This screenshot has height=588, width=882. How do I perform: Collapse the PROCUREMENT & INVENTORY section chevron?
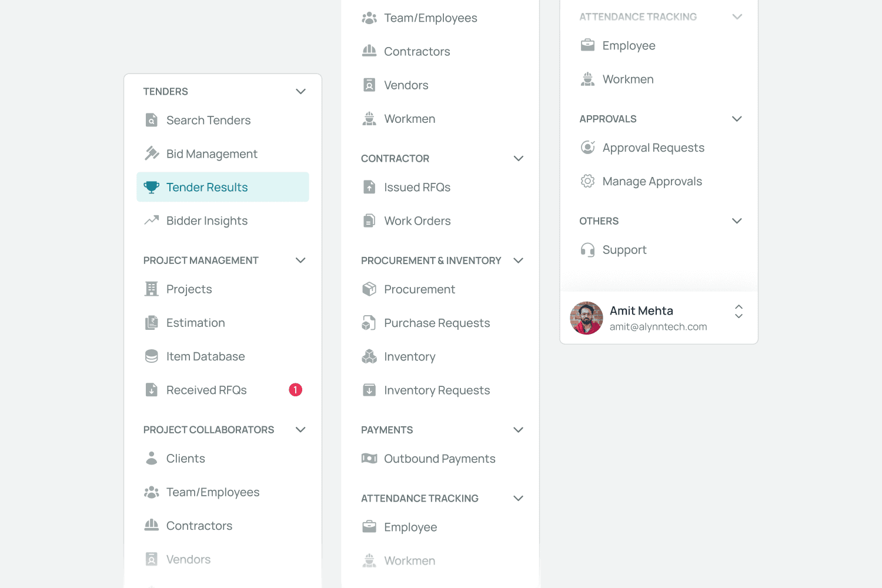point(518,260)
